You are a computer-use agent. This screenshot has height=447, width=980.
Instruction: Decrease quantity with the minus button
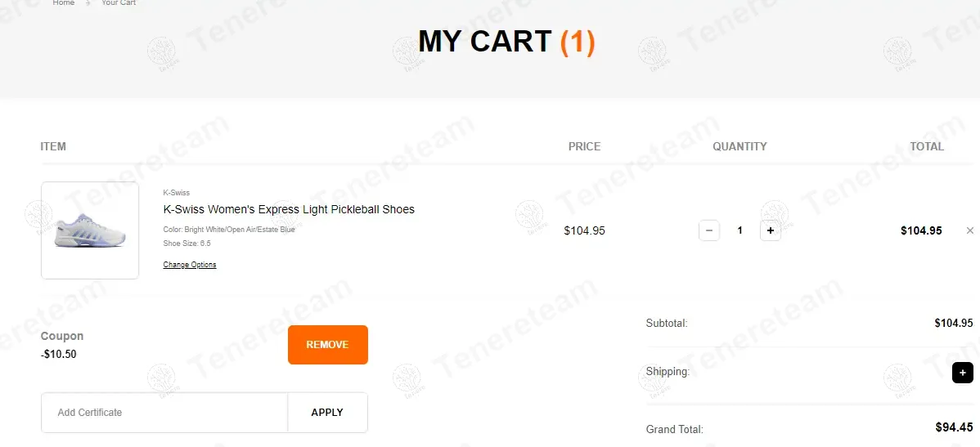click(x=709, y=230)
